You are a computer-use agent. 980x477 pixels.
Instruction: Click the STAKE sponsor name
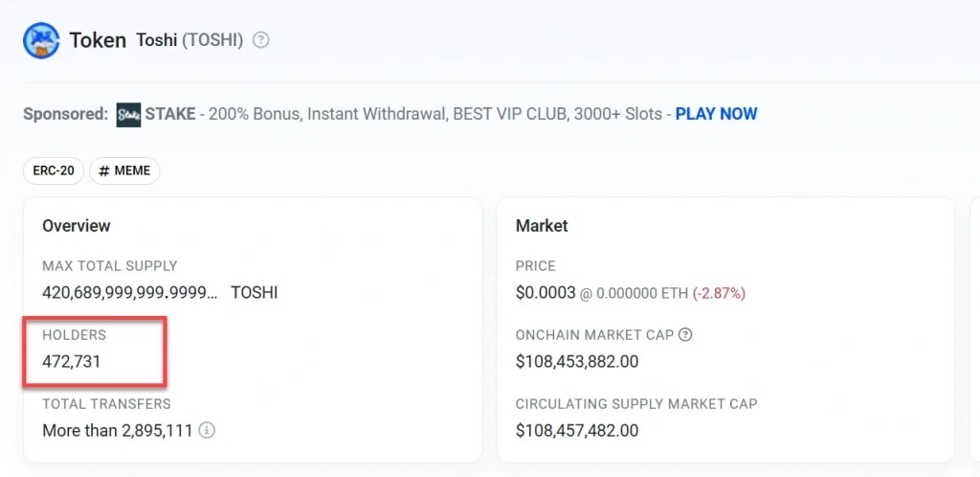(x=169, y=114)
